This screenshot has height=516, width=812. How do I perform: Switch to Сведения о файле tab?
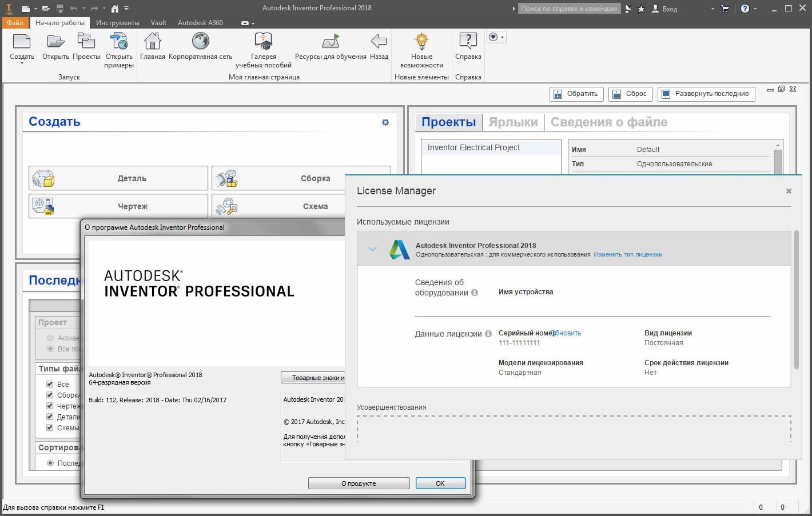click(x=608, y=122)
